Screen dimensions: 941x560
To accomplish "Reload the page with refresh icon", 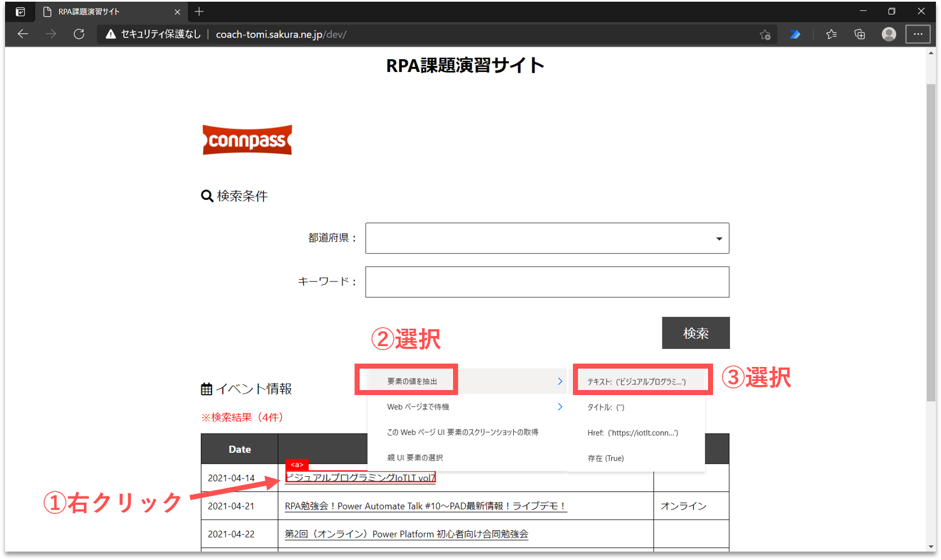I will tap(79, 34).
